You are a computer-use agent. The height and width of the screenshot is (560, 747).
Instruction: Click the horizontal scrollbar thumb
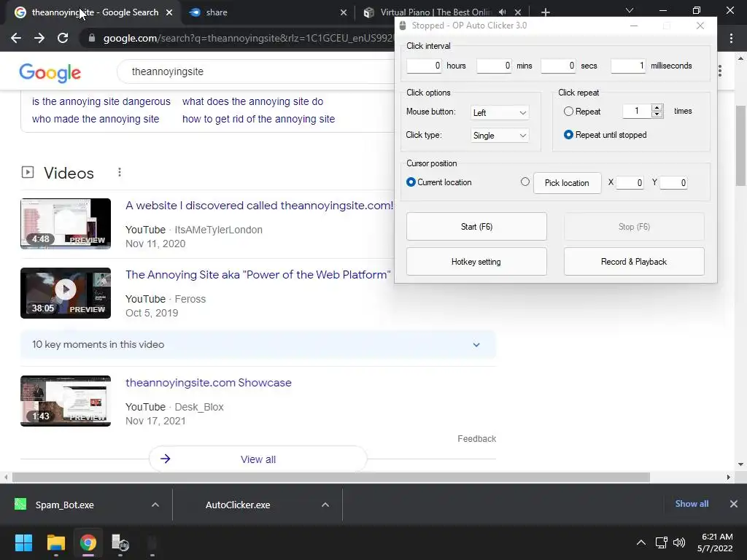coord(331,477)
